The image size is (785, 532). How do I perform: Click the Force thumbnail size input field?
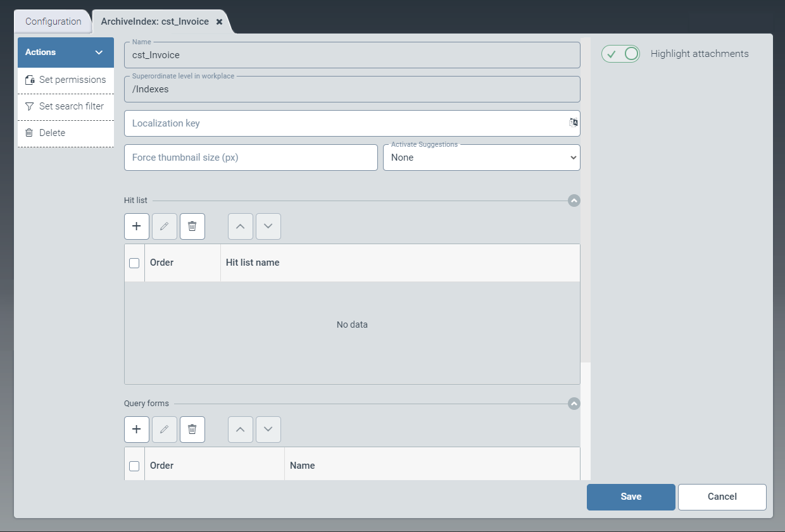(x=251, y=158)
